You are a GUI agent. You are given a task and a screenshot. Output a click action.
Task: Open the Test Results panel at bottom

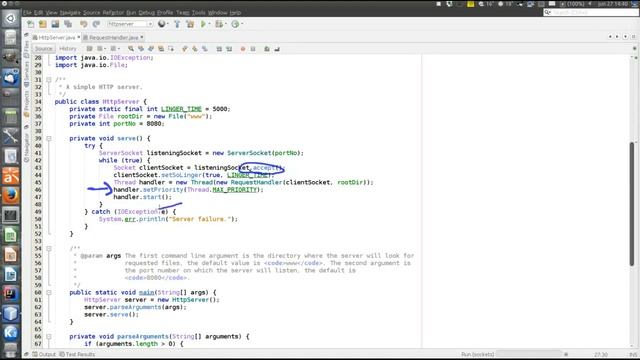click(77, 354)
